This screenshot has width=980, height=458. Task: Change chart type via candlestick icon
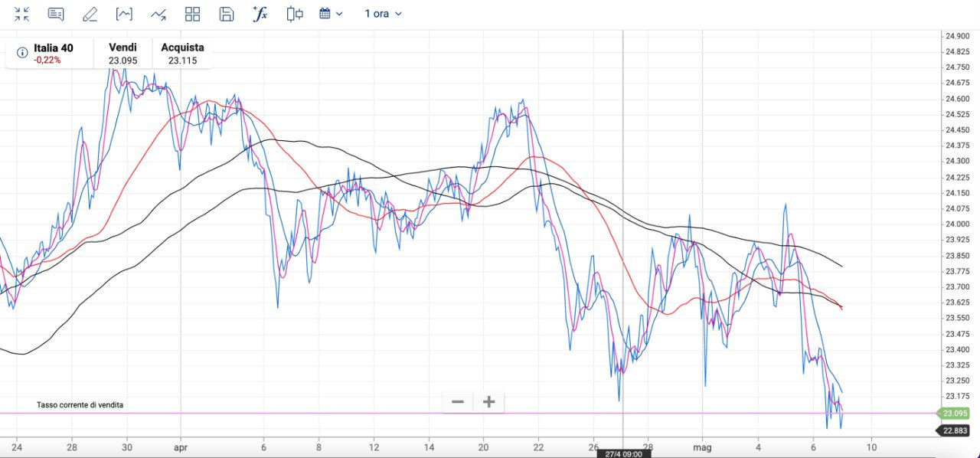(x=295, y=14)
